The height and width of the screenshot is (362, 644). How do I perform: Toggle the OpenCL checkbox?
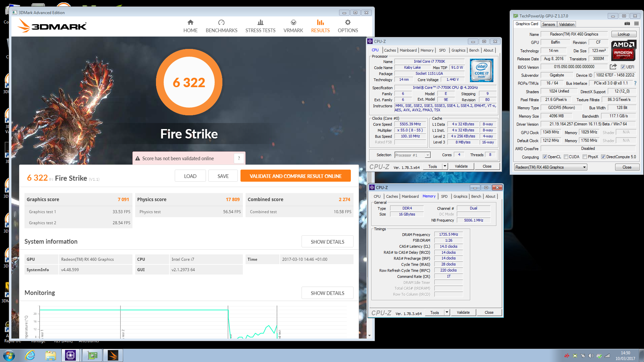545,157
